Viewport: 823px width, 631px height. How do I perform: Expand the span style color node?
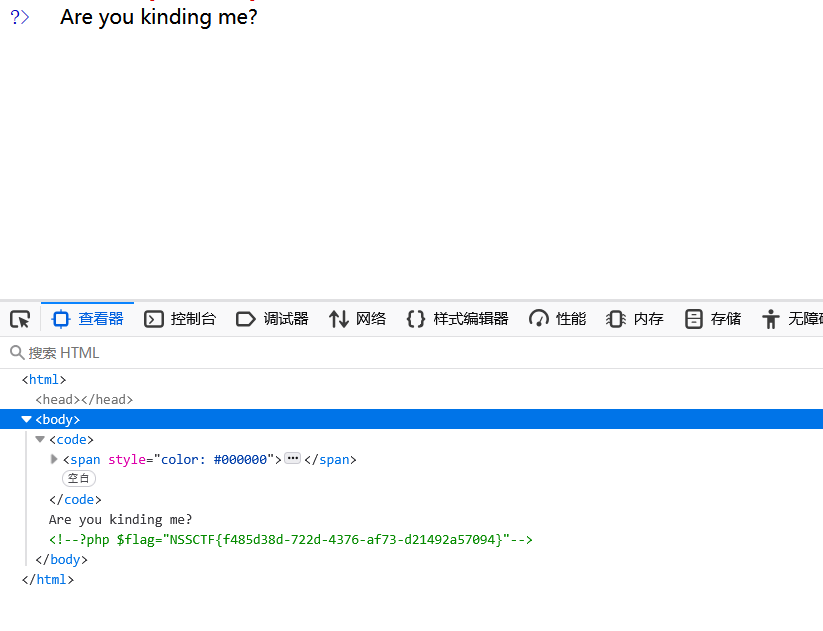(x=54, y=459)
